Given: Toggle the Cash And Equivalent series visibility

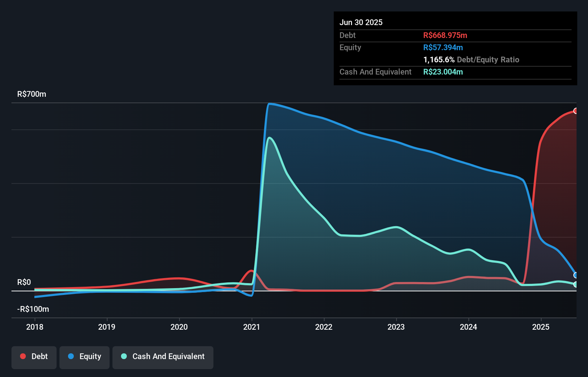Looking at the screenshot, I should pos(163,357).
